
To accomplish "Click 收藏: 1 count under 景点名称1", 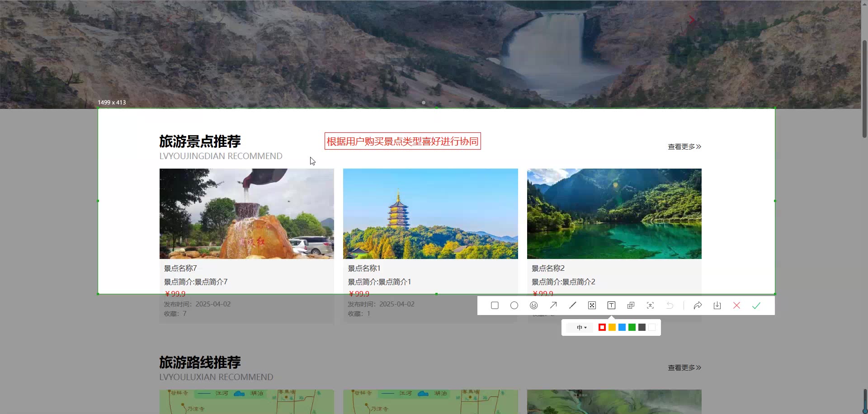I will pyautogui.click(x=359, y=314).
